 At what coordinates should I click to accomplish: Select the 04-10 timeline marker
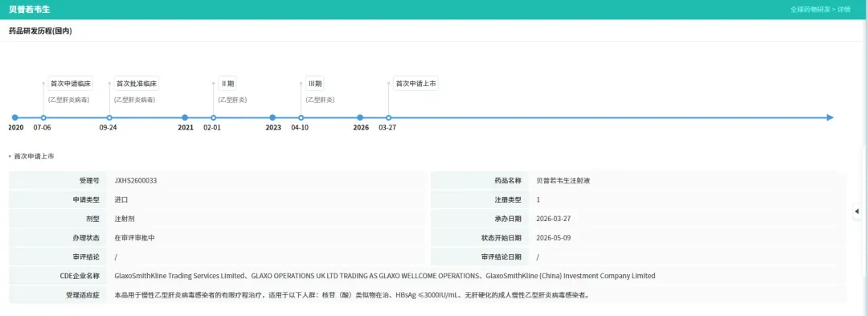point(301,117)
